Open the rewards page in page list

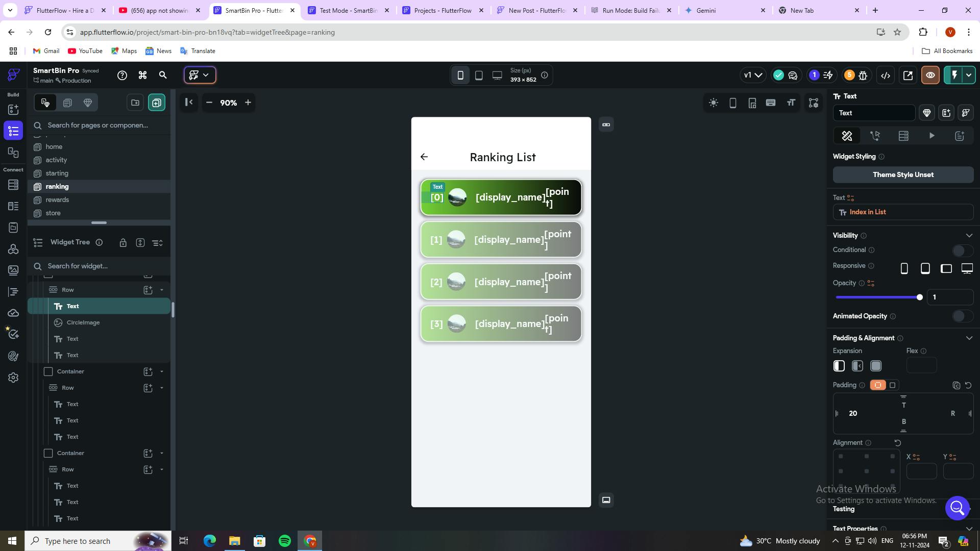[57, 200]
